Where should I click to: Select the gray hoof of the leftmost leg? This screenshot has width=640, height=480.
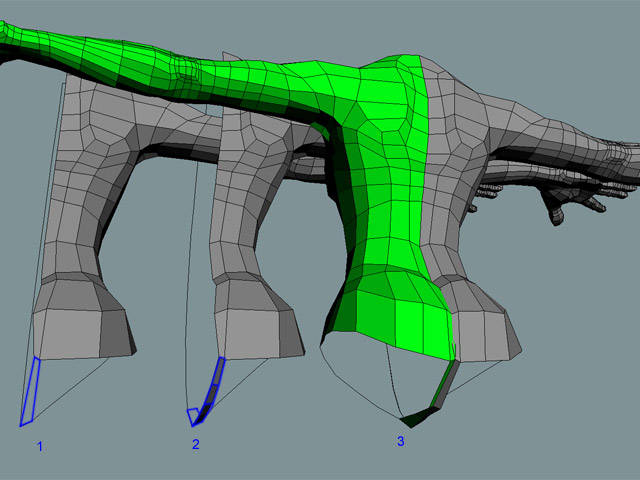point(80,320)
